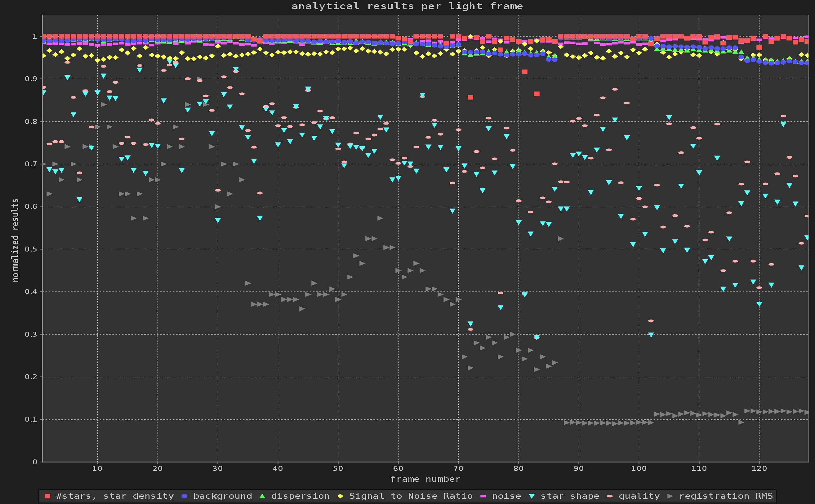Click the gray arrow registration RMS icon
Viewport: 815px width, 504px height.
pyautogui.click(x=670, y=496)
